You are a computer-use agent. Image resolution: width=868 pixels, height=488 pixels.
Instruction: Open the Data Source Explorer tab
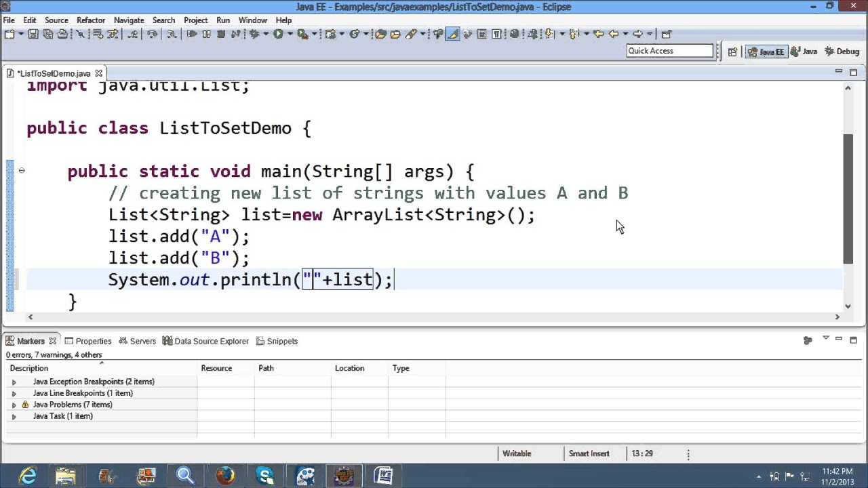click(206, 341)
